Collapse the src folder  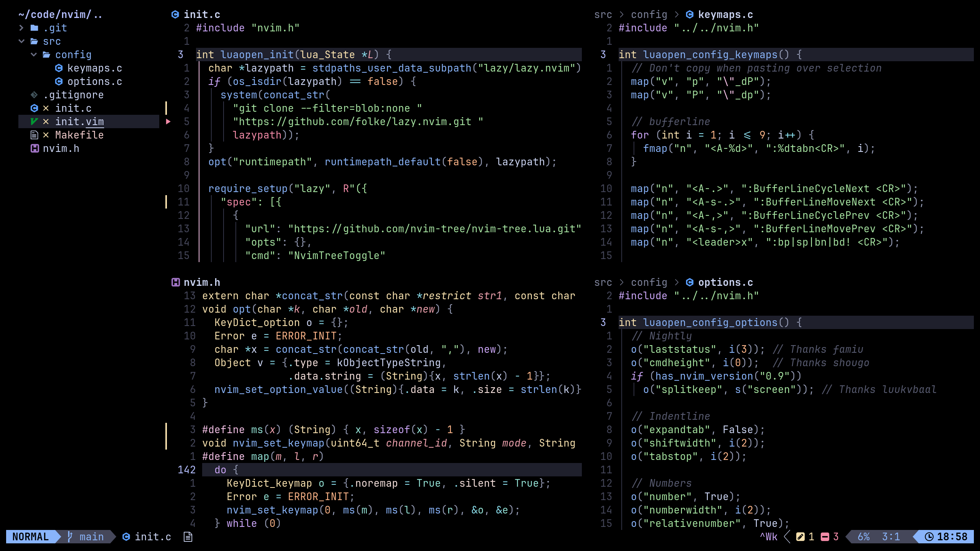[x=21, y=41]
